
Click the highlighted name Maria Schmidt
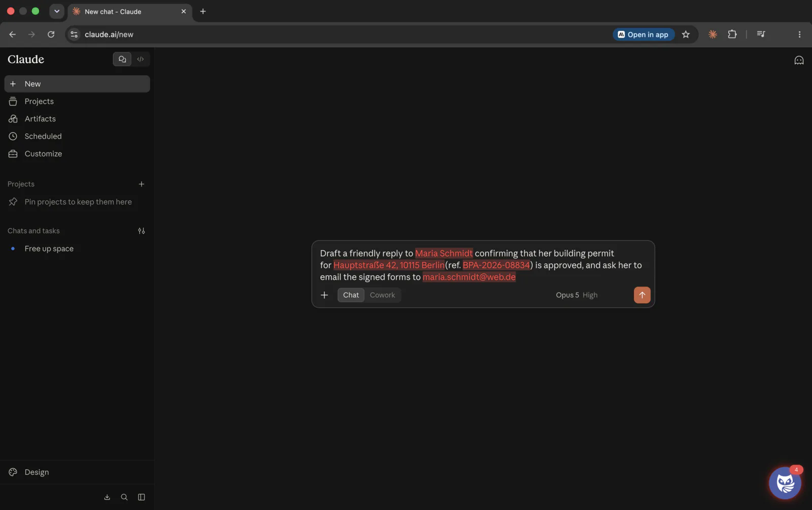[x=444, y=253]
